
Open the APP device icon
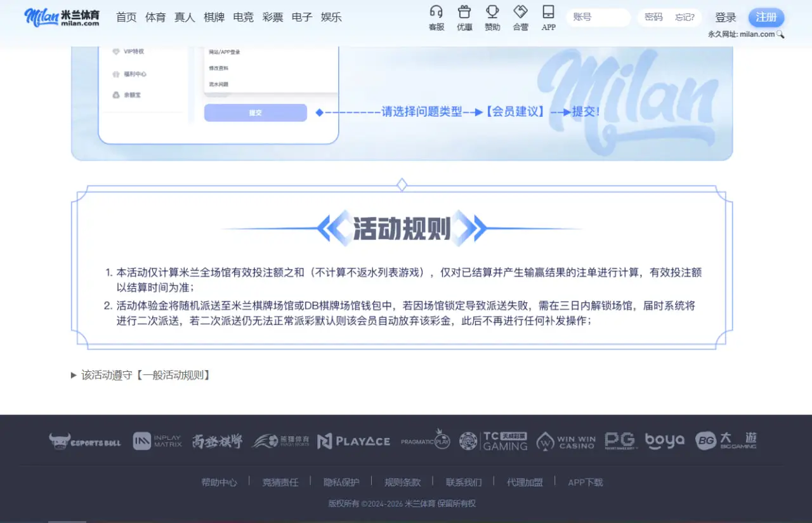tap(549, 18)
